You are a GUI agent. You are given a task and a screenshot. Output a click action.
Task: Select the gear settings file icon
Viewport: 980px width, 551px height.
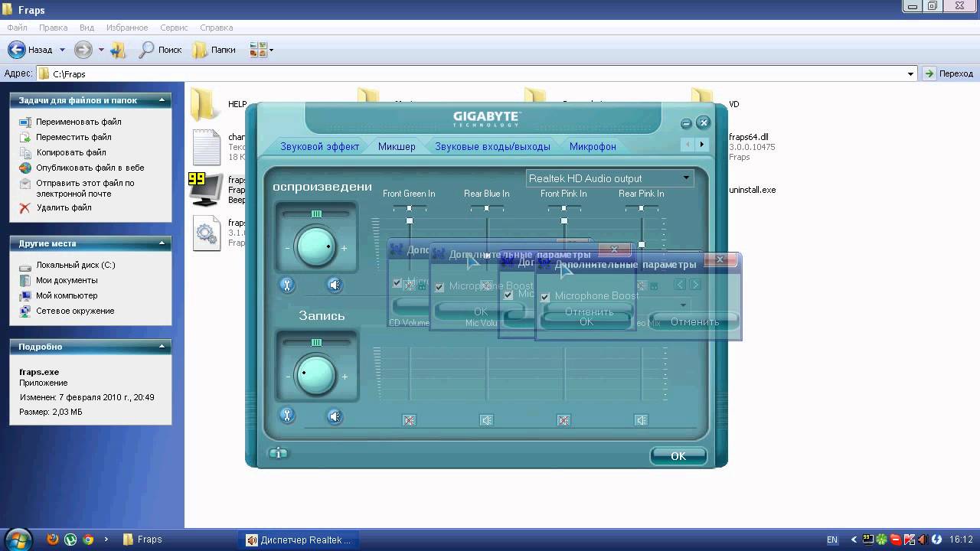pyautogui.click(x=207, y=233)
